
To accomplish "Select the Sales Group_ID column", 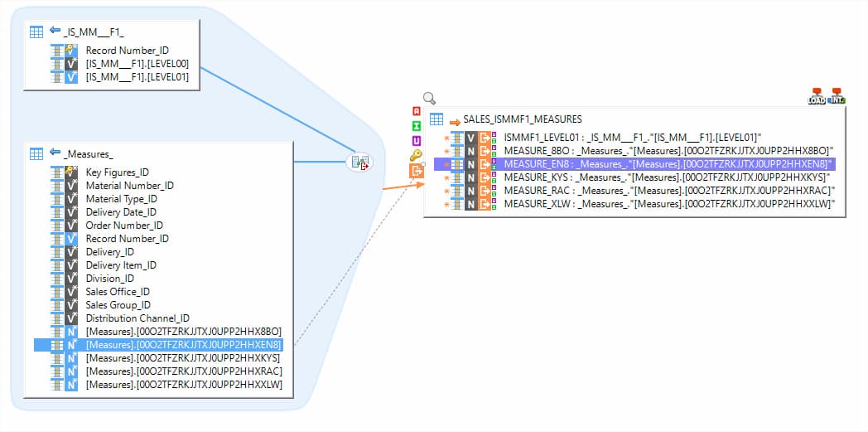I will point(118,305).
